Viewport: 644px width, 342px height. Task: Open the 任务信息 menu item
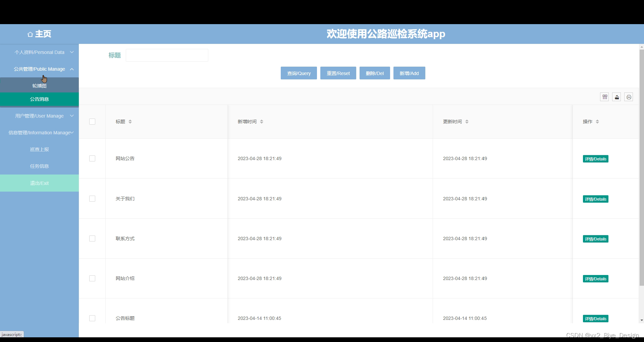pyautogui.click(x=39, y=166)
